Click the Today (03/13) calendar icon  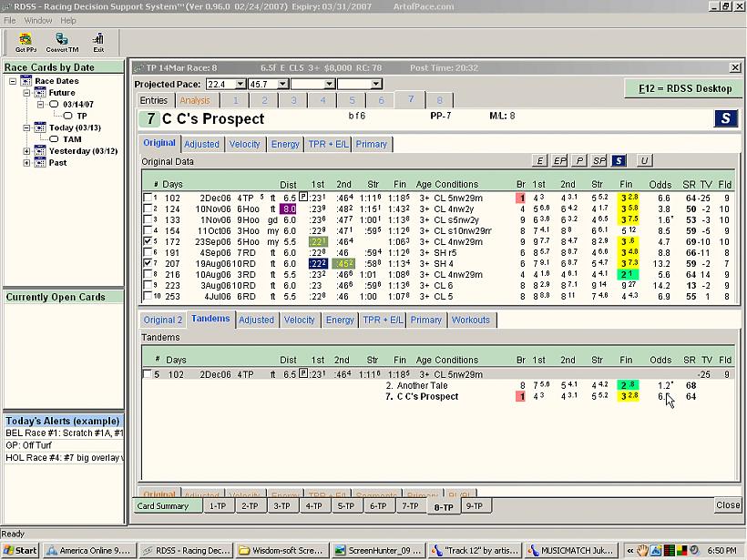[40, 127]
